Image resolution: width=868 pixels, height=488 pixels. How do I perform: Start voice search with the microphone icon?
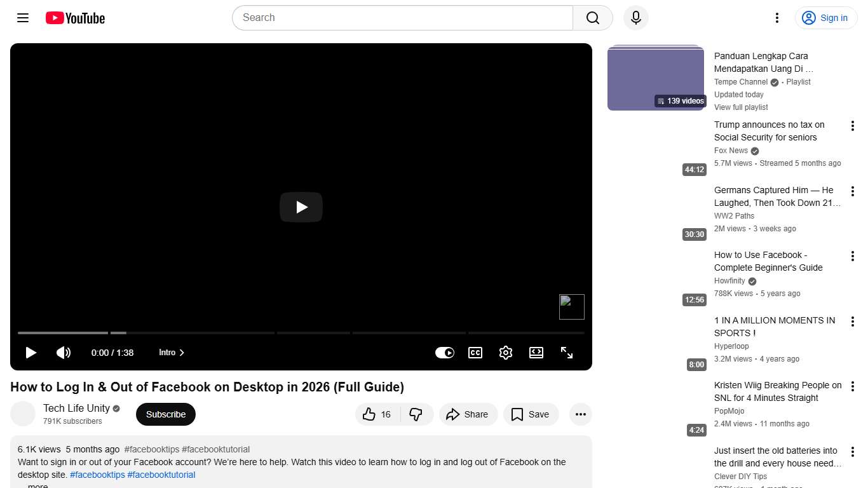point(635,18)
